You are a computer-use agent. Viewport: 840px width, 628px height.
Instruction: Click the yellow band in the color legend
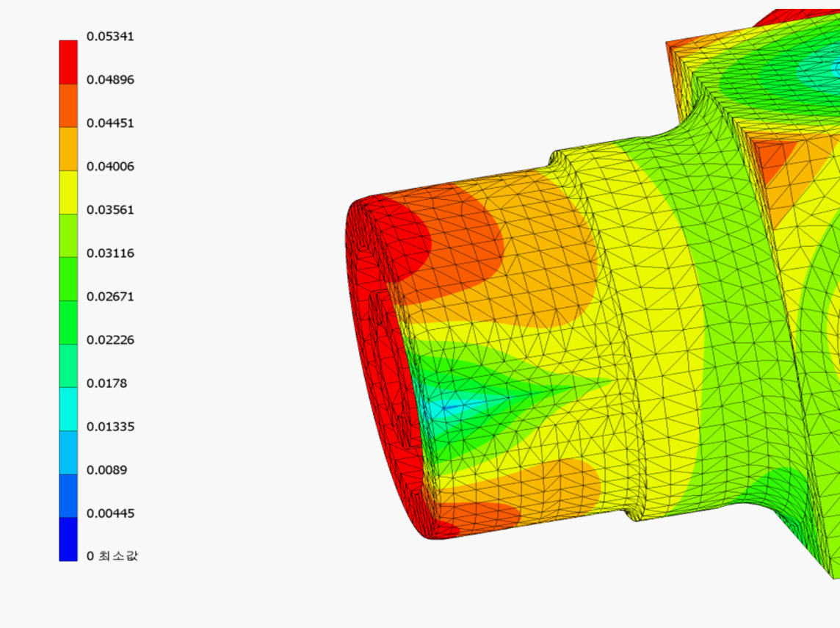coord(68,192)
